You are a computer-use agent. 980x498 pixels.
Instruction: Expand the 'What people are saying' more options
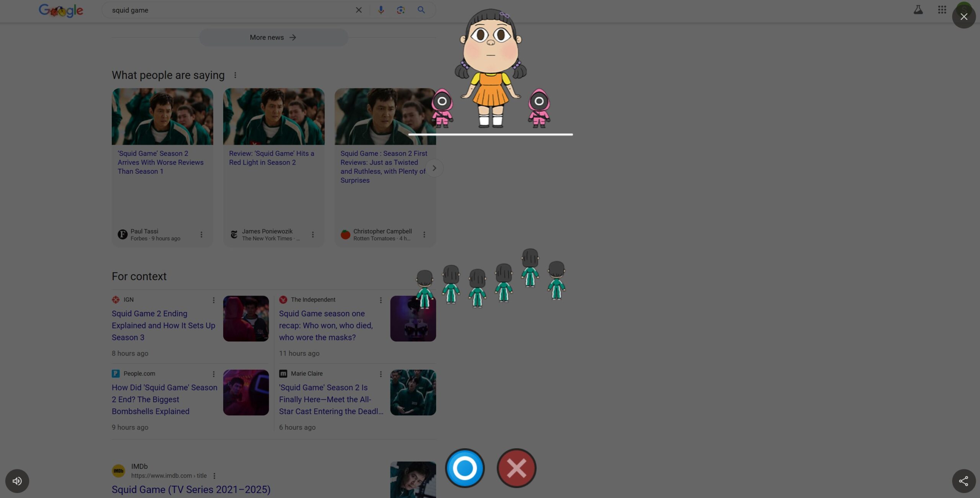click(x=235, y=75)
